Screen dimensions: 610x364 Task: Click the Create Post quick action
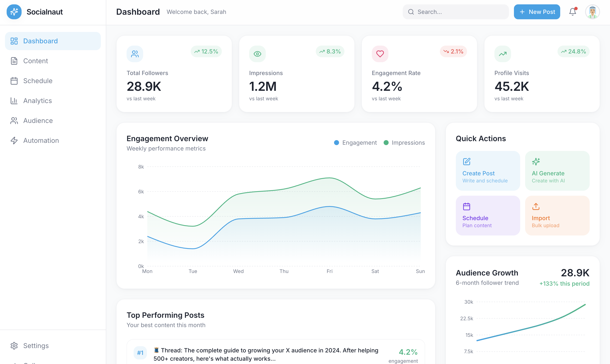coord(488,171)
